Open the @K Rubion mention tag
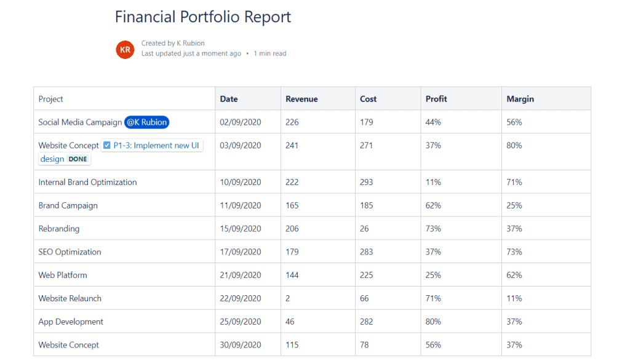This screenshot has height=364, width=630. (x=146, y=122)
